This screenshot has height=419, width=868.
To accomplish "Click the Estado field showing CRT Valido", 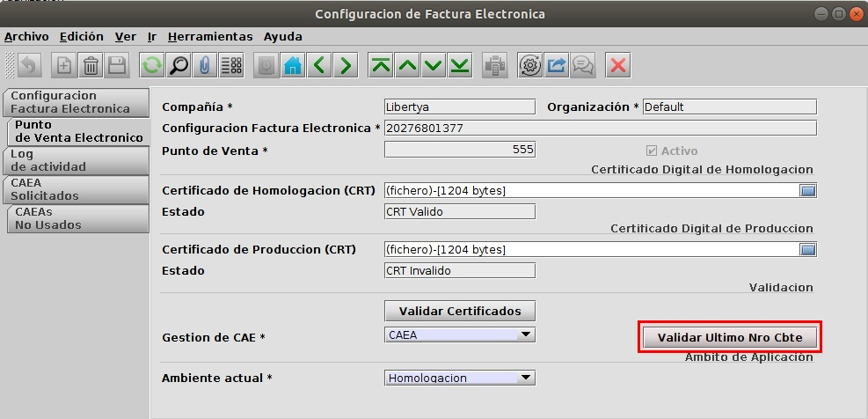I will point(459,212).
